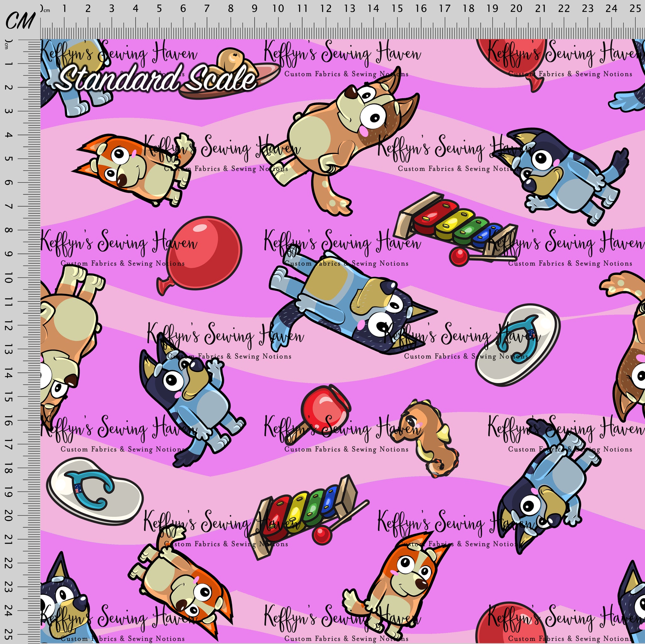Select the 5 mark on vertical ruler
The height and width of the screenshot is (644, 645).
pos(9,159)
